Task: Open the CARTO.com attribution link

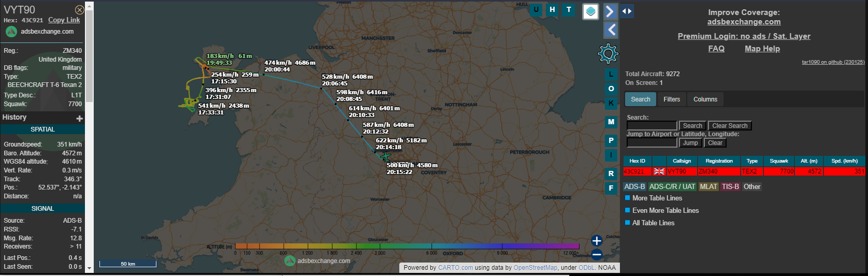Action: coord(455,268)
